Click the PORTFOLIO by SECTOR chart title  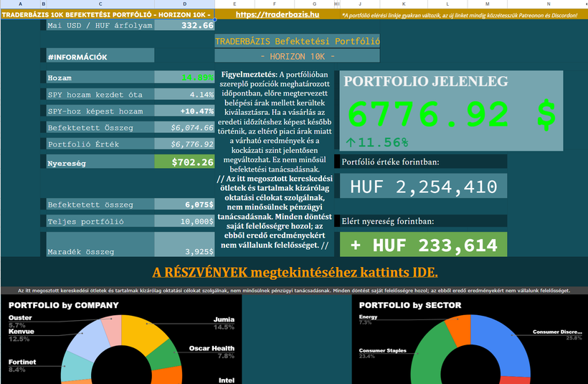point(410,305)
